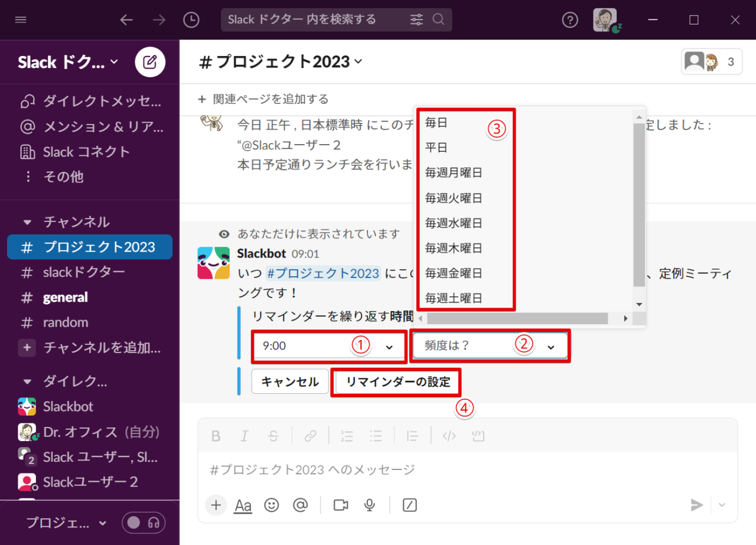Apply italic formatting in the composer
756x545 pixels.
coord(245,436)
